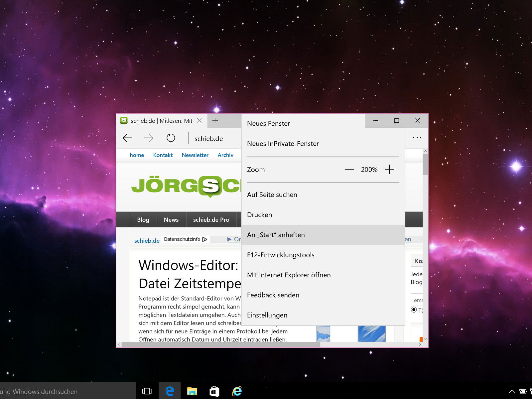Open the Store from the taskbar
This screenshot has width=532, height=399.
[x=214, y=391]
